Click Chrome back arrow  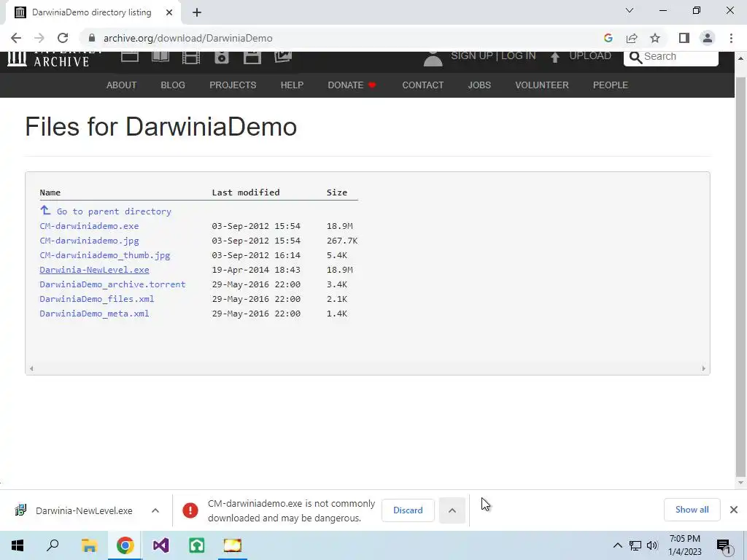pyautogui.click(x=16, y=38)
